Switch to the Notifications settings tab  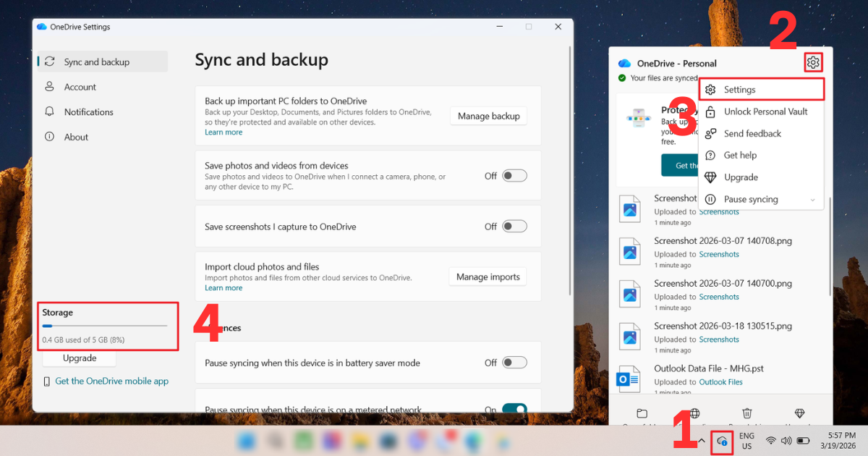point(103,112)
